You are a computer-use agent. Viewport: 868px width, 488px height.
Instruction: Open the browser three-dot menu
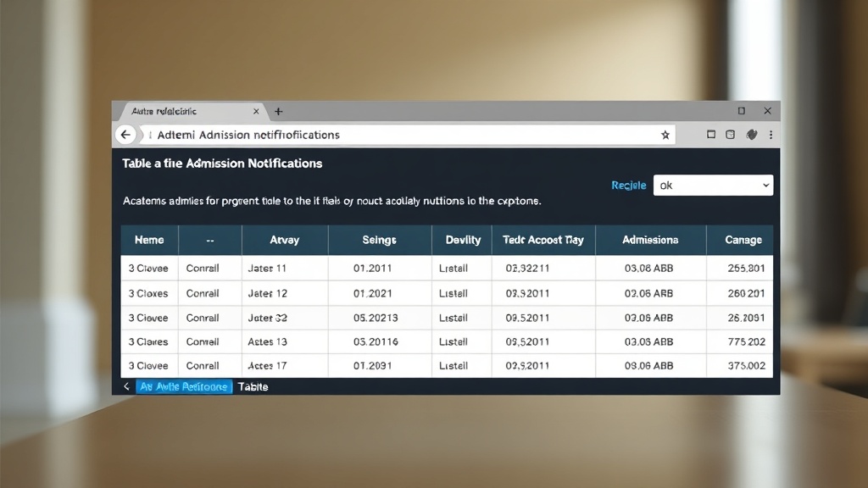click(x=771, y=135)
